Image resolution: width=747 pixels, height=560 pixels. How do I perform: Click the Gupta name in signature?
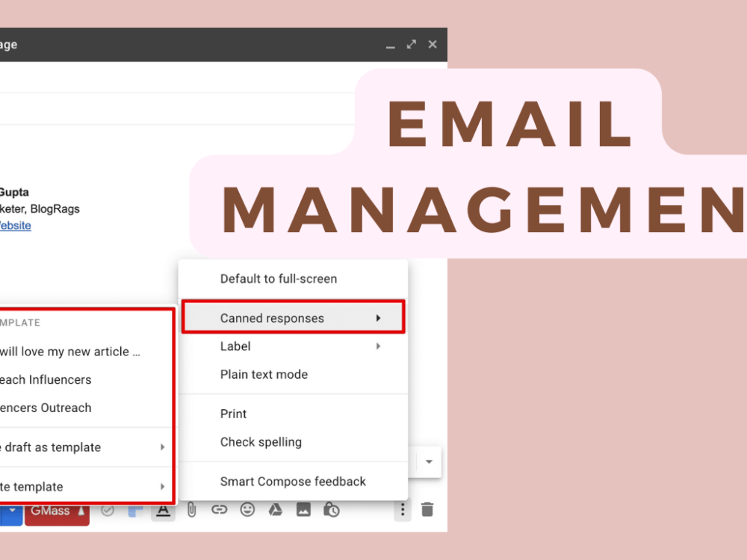pyautogui.click(x=14, y=193)
